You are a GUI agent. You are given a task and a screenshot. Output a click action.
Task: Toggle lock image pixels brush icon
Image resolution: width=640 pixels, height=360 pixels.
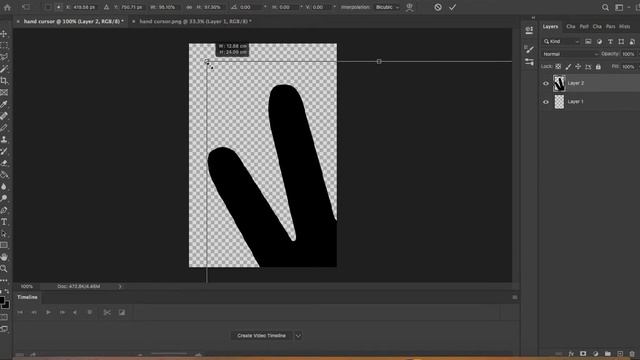[x=568, y=67]
